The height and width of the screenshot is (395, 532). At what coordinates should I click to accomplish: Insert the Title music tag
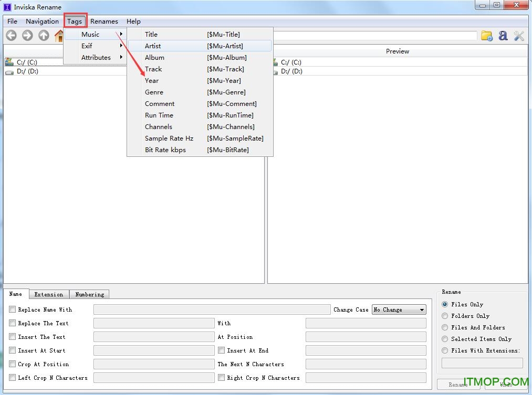(x=200, y=34)
